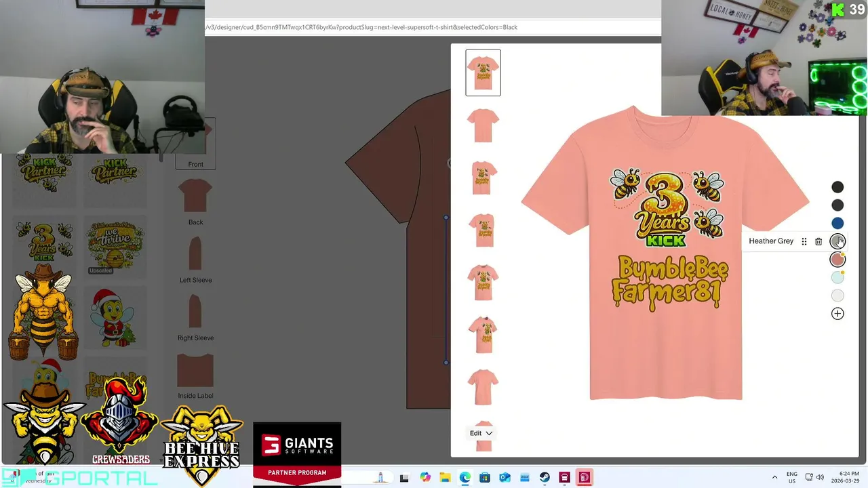Viewport: 868px width, 488px height.
Task: Add a new shirt color with plus icon
Action: (x=837, y=314)
